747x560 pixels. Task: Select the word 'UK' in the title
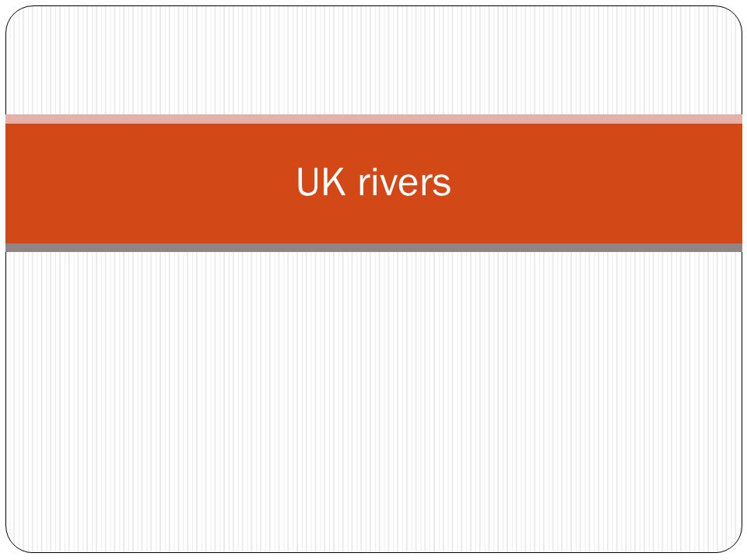pos(321,181)
